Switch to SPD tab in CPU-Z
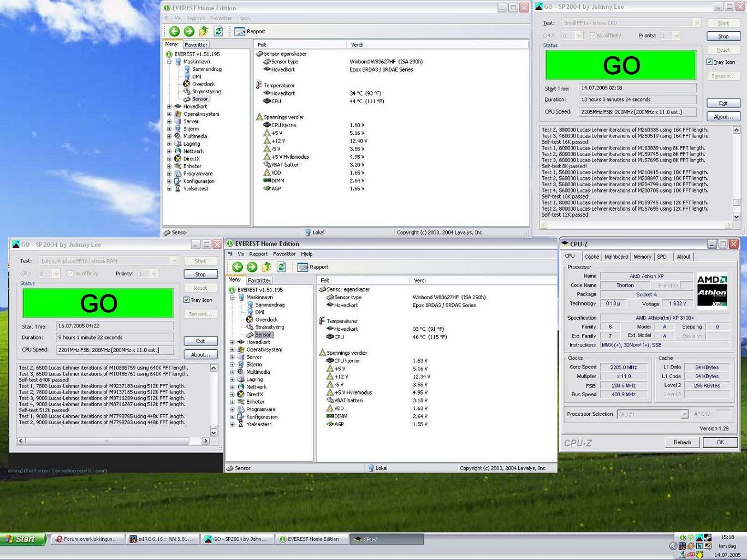 662,257
